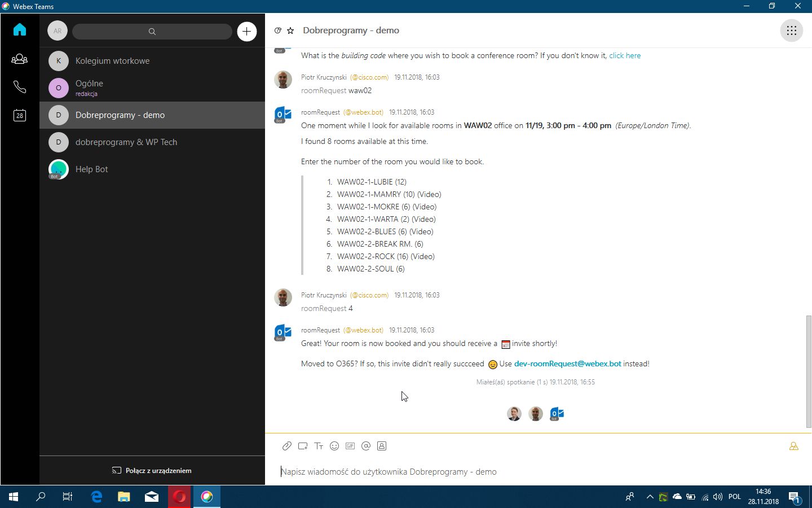Image resolution: width=812 pixels, height=508 pixels.
Task: Switch to the Ogólne space
Action: 113,87
